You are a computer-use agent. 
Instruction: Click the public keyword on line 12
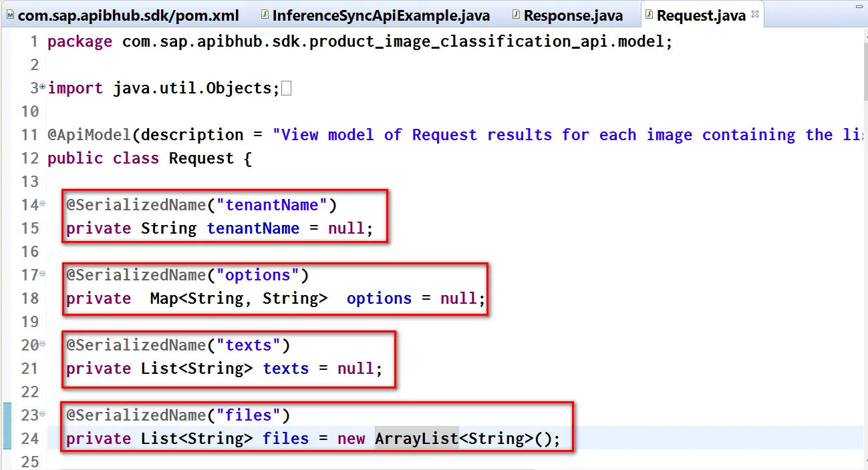[x=75, y=158]
